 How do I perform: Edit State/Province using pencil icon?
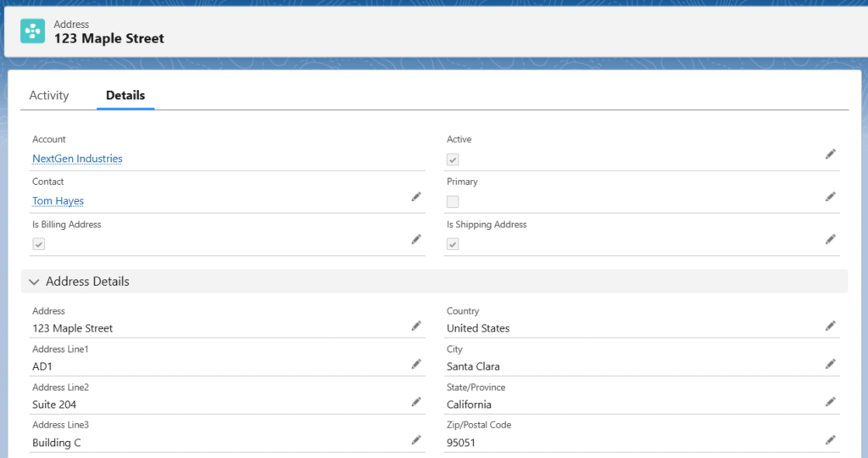click(831, 401)
